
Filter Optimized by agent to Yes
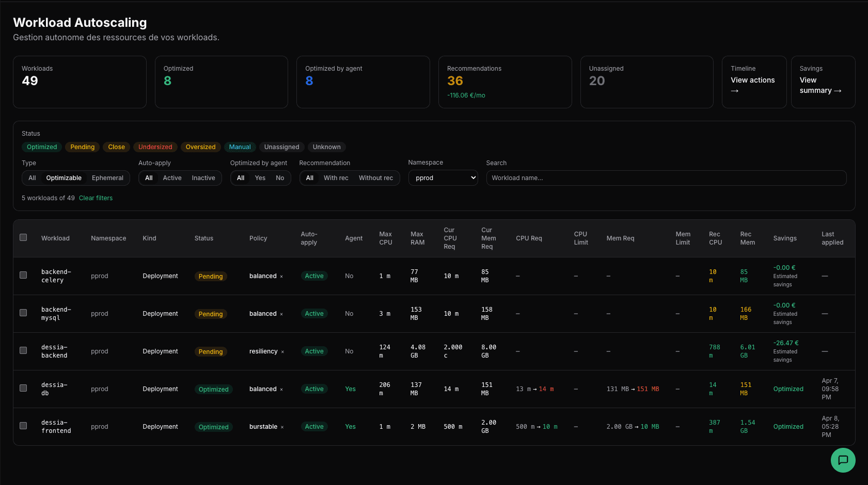(x=260, y=177)
